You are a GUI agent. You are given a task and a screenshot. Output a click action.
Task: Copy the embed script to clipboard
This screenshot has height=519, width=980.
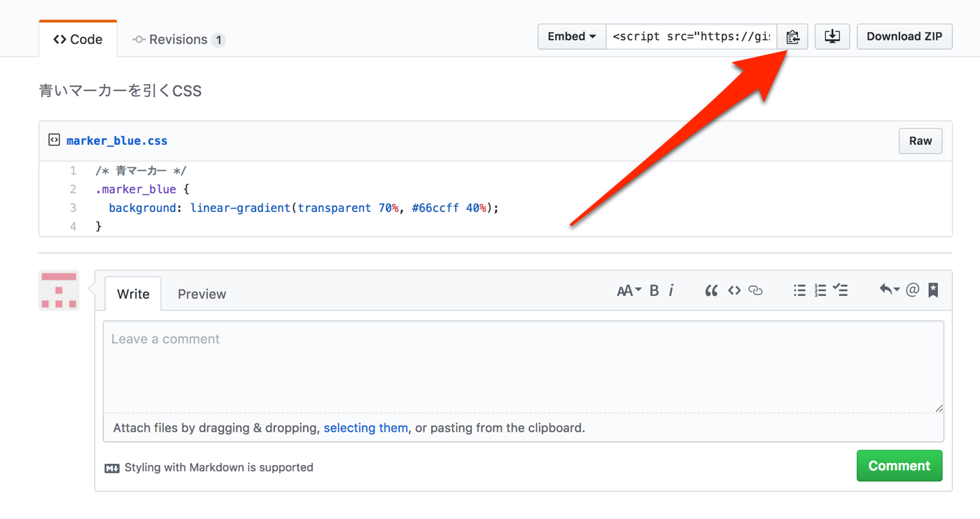(792, 37)
